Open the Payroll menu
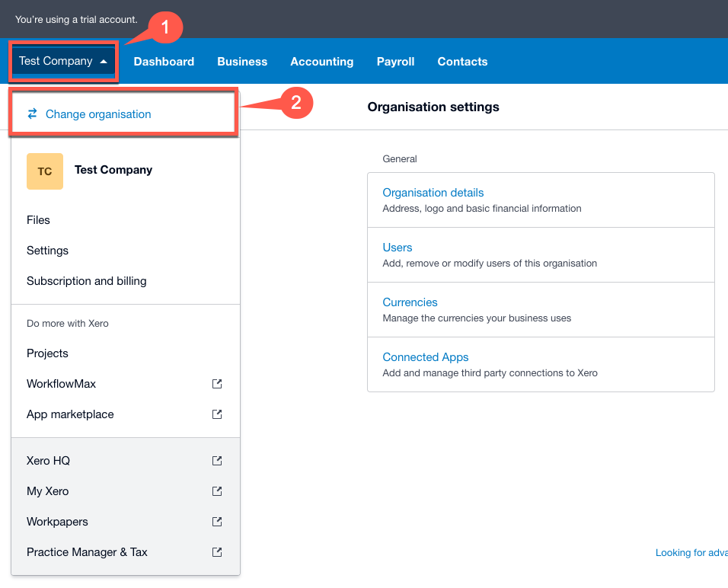Screen dimensions: 728x588 pos(395,61)
